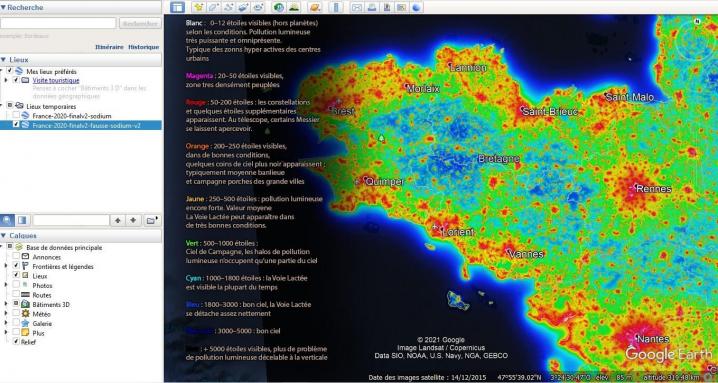Show historical imagery clock icon
718x383 pixels.
[x=278, y=7]
